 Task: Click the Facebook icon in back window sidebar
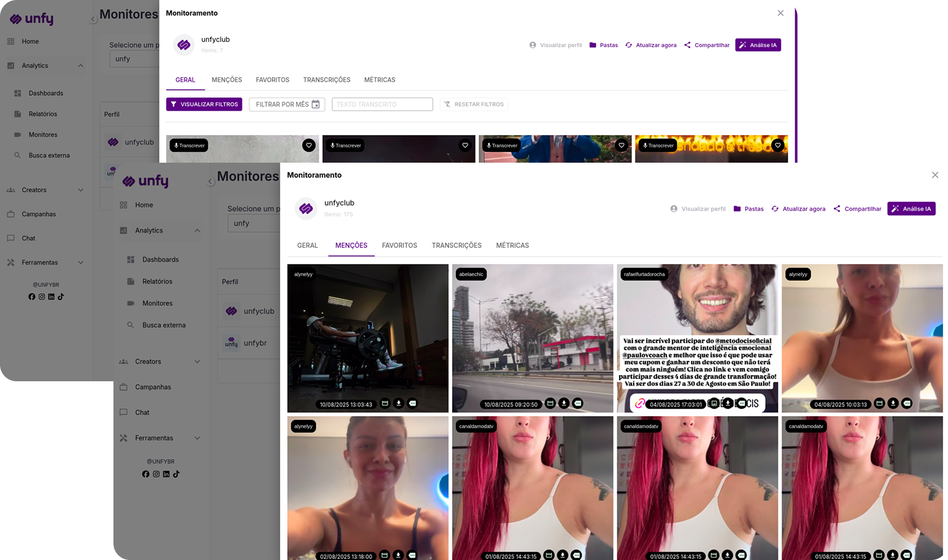pyautogui.click(x=32, y=297)
